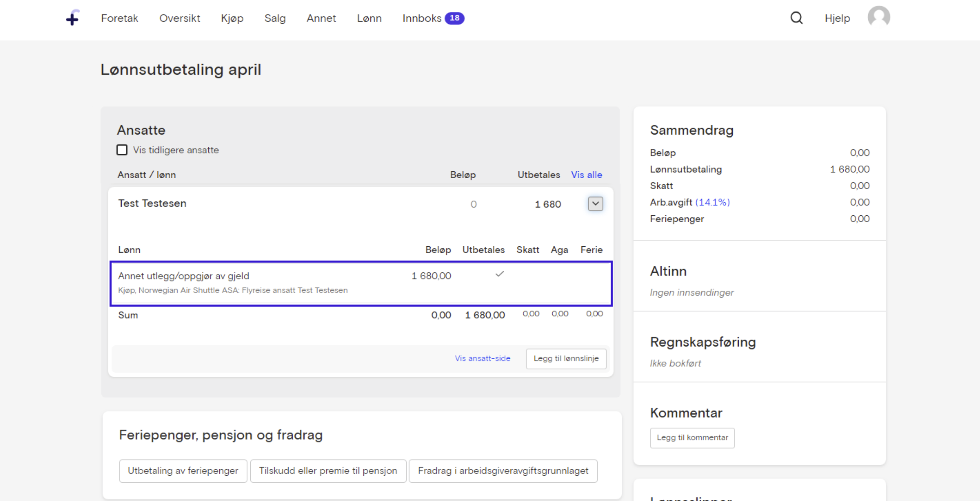Open the Kjøp menu
Image resolution: width=980 pixels, height=501 pixels.
tap(232, 18)
